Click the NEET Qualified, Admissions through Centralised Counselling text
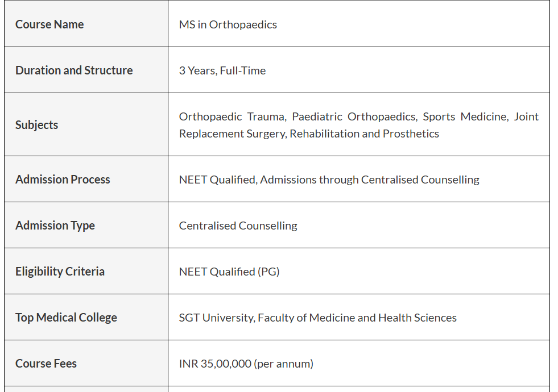 [329, 180]
